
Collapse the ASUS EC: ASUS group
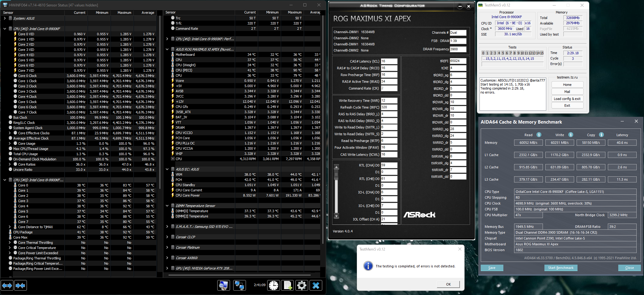point(167,169)
